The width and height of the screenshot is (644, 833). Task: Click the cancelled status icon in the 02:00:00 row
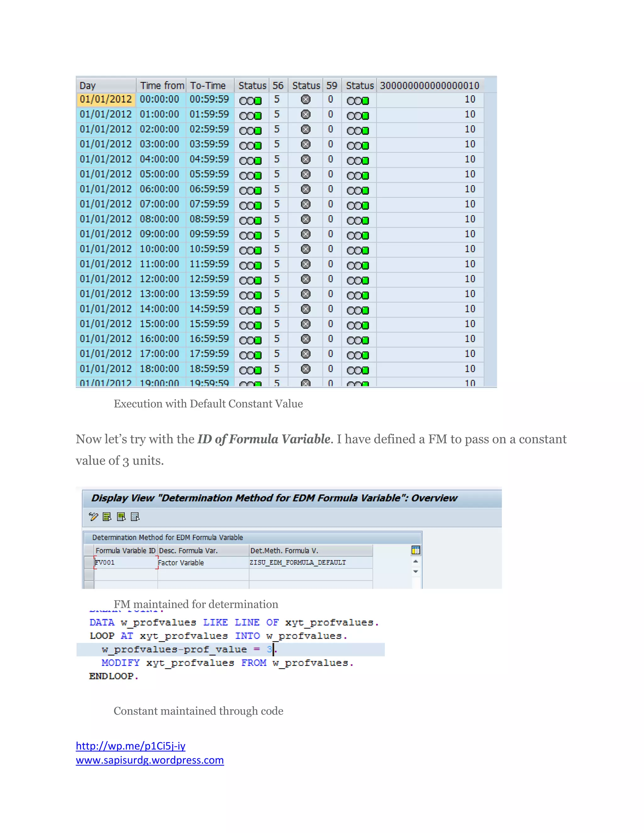pyautogui.click(x=306, y=129)
